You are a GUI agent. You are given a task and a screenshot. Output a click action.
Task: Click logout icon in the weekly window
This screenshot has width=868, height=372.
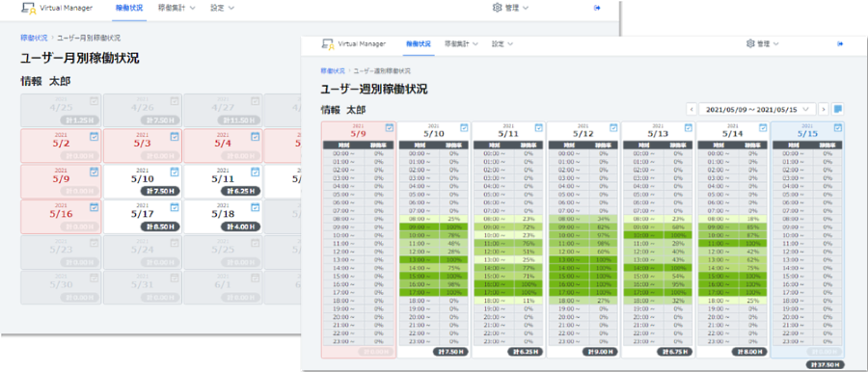click(x=840, y=43)
